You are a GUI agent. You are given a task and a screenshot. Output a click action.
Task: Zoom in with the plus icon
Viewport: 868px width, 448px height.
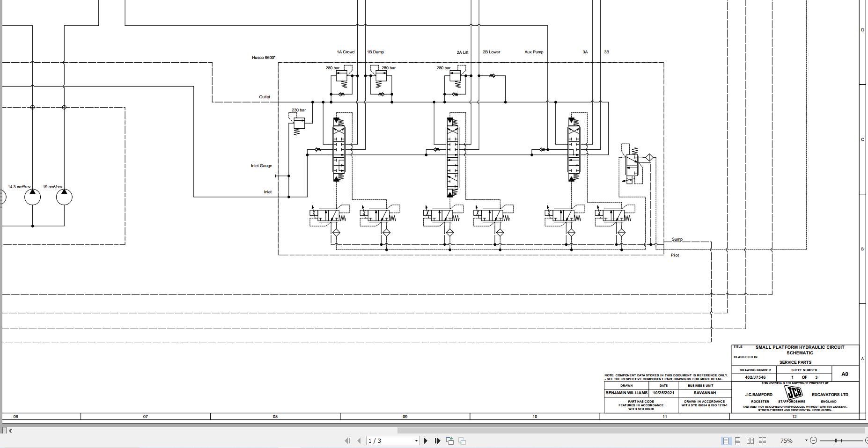tap(867, 441)
